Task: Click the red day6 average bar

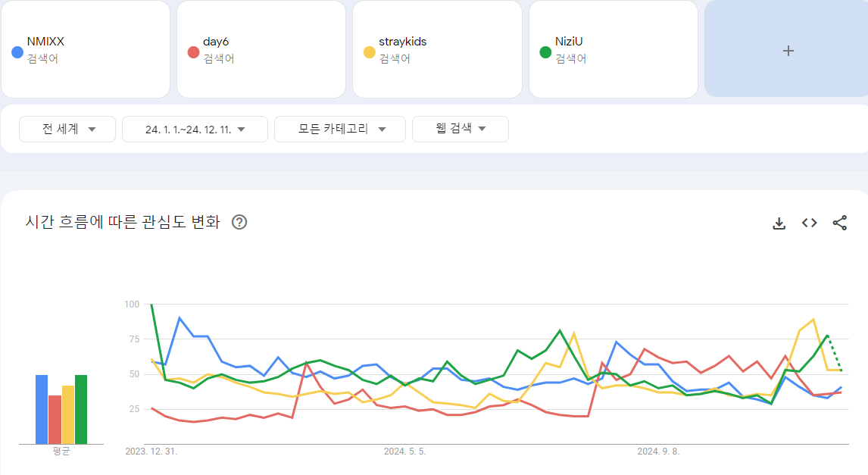Action: [55, 420]
